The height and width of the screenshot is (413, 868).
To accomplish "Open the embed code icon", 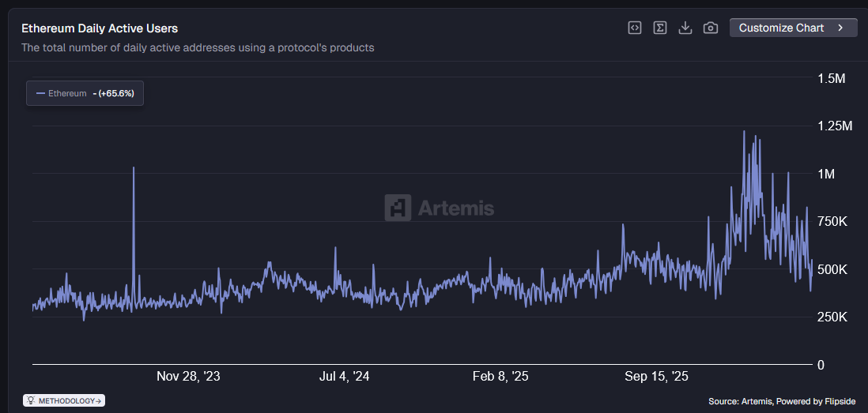I will pos(635,28).
